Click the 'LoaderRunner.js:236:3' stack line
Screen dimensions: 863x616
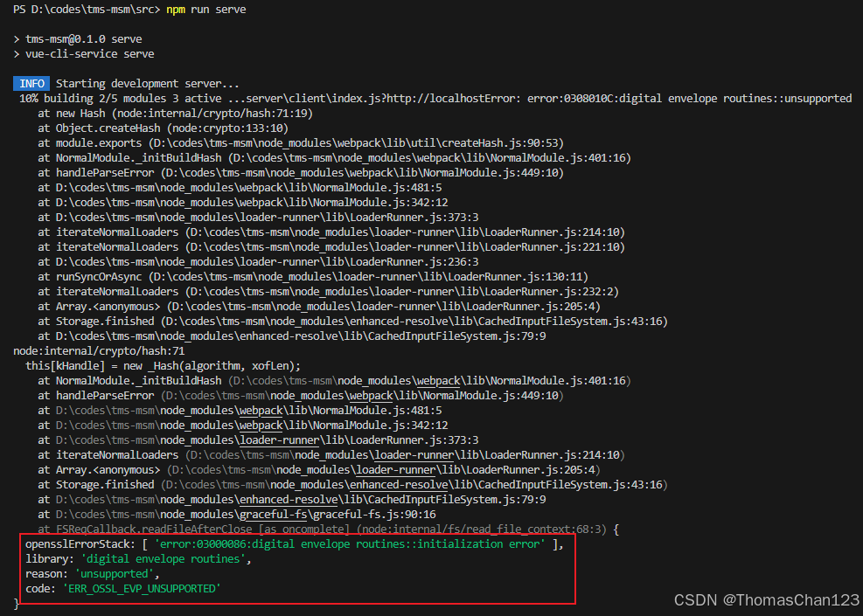coord(258,262)
